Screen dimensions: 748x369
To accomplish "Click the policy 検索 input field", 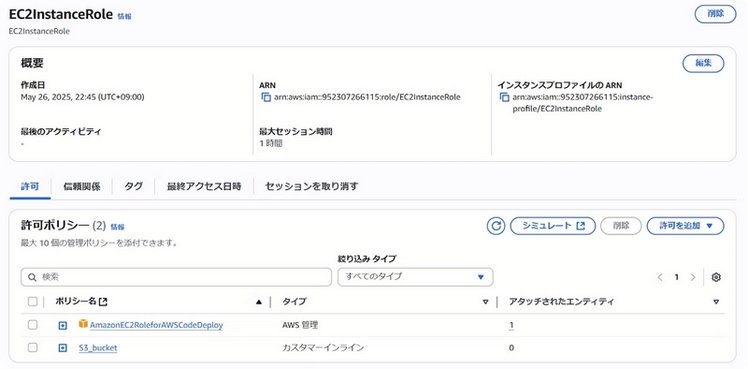I will pyautogui.click(x=176, y=277).
